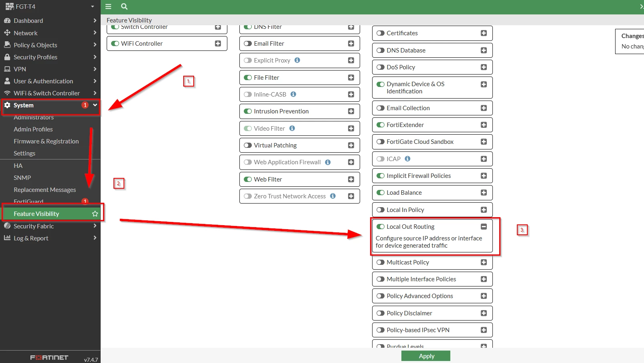Viewport: 644px width, 363px height.
Task: Enable the DNS Database toggle
Action: [x=381, y=50]
